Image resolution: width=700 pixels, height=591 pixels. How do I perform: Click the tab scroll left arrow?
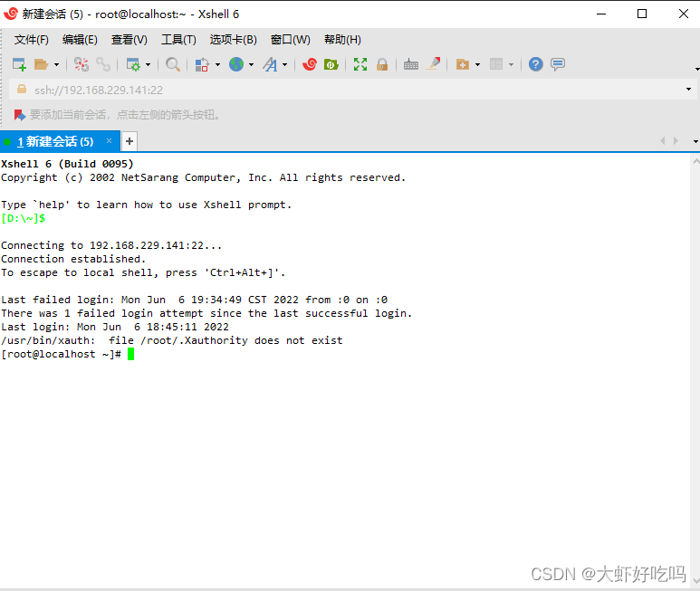point(663,141)
